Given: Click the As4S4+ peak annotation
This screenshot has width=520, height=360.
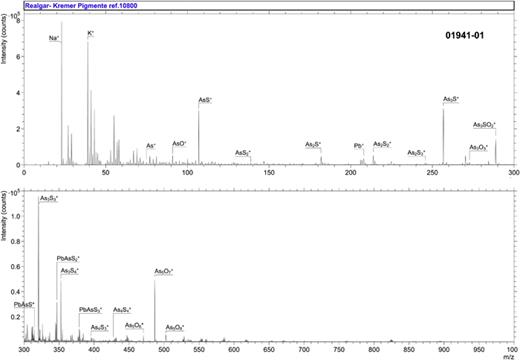Looking at the screenshot, I should (122, 310).
